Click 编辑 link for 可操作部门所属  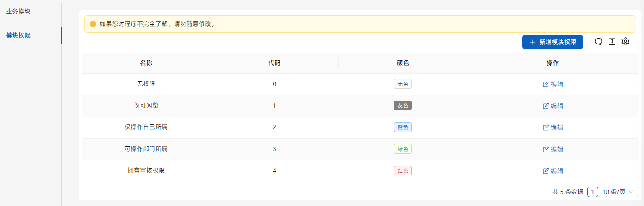[557, 149]
